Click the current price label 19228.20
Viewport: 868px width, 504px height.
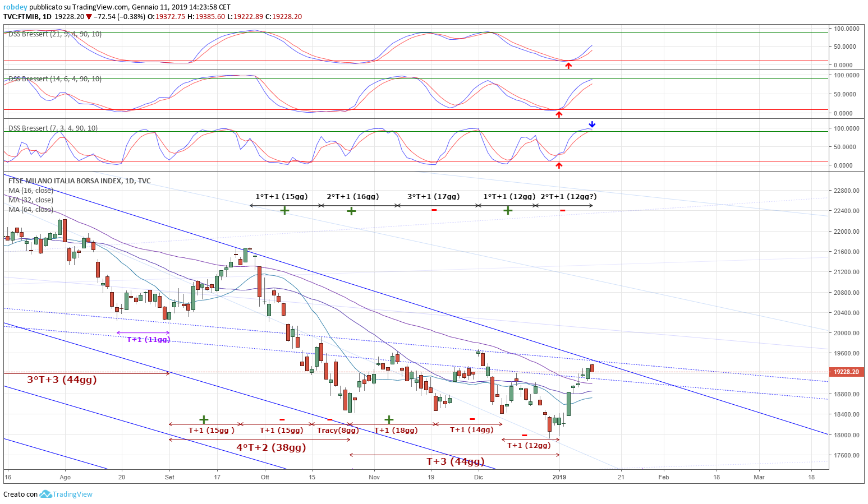(x=846, y=372)
